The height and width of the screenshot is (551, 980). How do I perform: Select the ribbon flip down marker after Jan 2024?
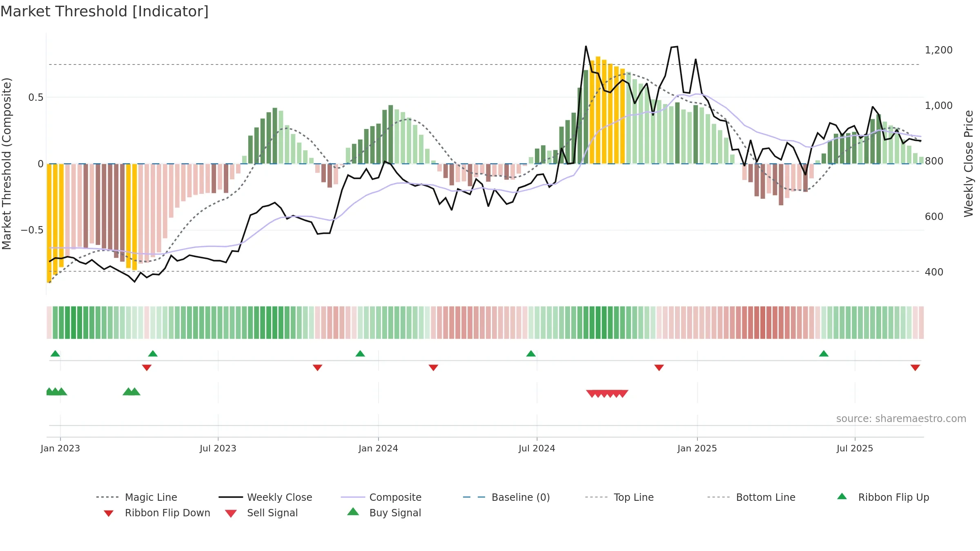coord(433,368)
